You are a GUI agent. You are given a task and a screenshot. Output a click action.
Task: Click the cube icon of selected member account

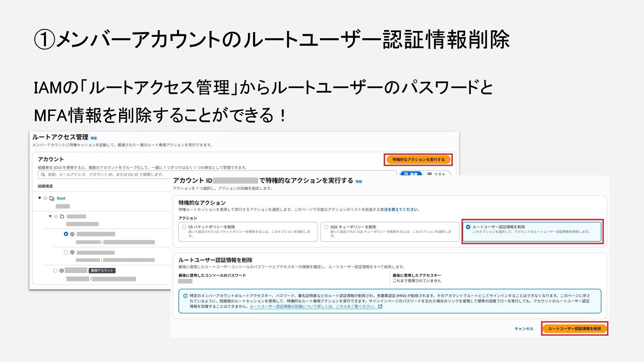[x=72, y=234]
